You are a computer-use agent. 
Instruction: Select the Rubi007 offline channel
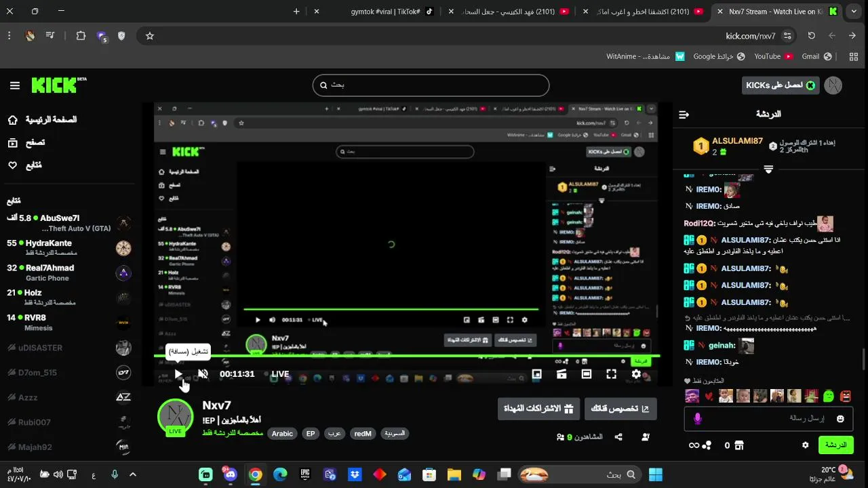pyautogui.click(x=68, y=422)
